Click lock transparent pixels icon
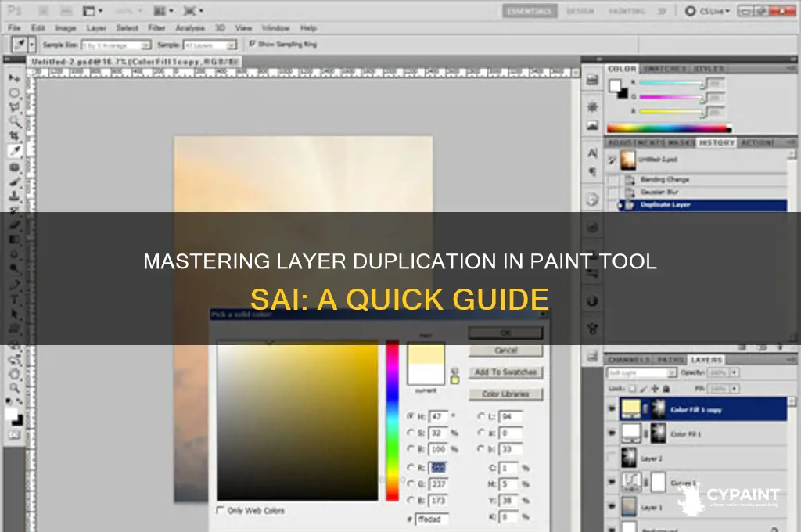The image size is (801, 532). tap(632, 389)
